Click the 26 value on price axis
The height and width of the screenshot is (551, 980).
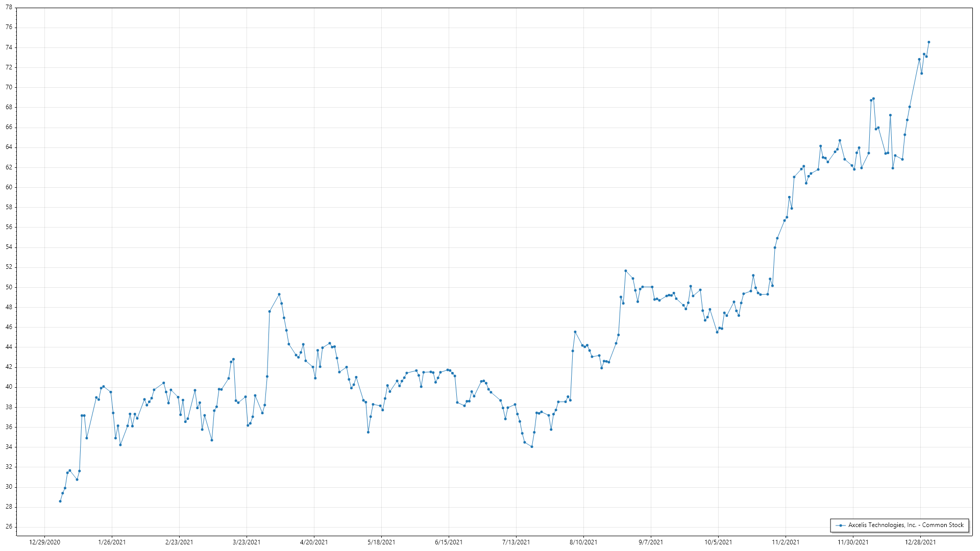9,527
